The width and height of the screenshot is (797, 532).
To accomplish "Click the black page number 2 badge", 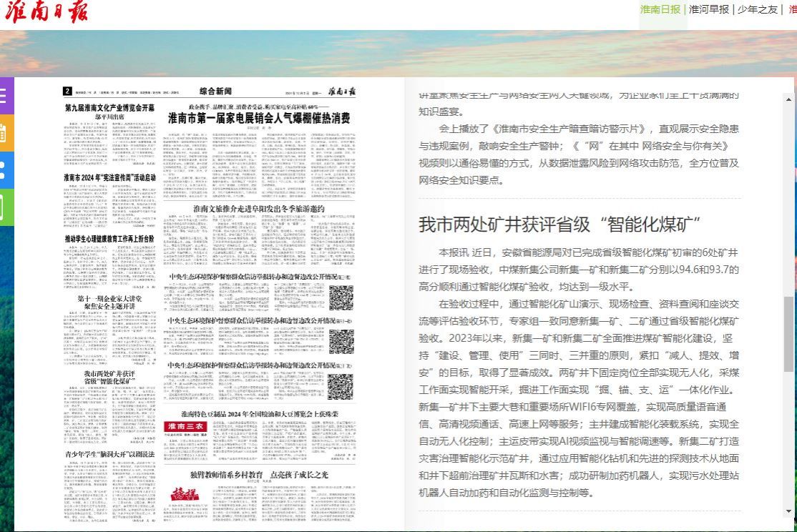I will point(67,91).
